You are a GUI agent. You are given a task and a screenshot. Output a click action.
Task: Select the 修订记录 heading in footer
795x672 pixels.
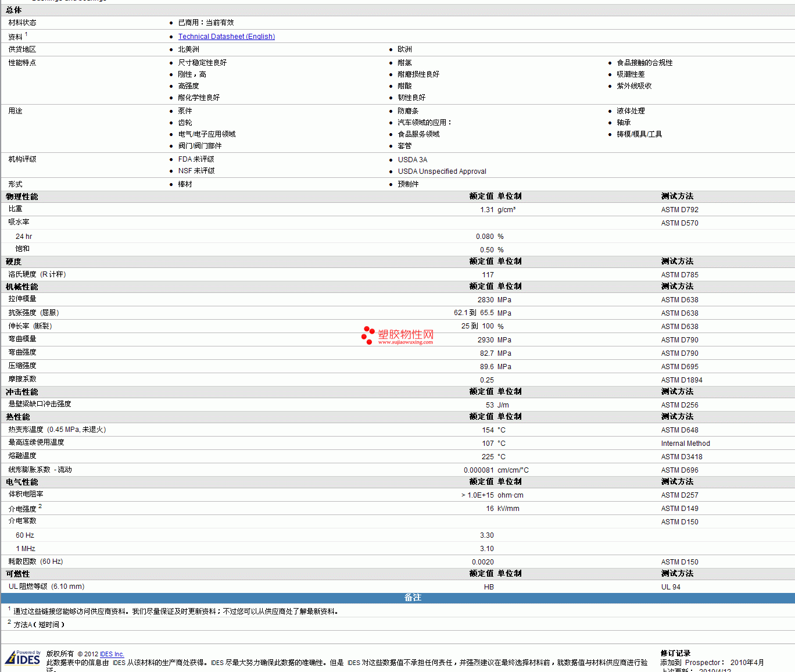point(675,653)
